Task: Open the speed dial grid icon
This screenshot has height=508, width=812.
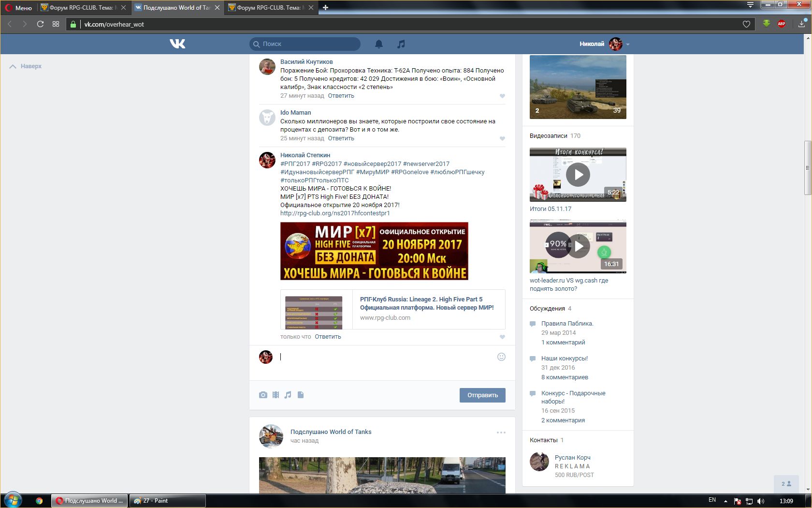Action: pyautogui.click(x=56, y=24)
